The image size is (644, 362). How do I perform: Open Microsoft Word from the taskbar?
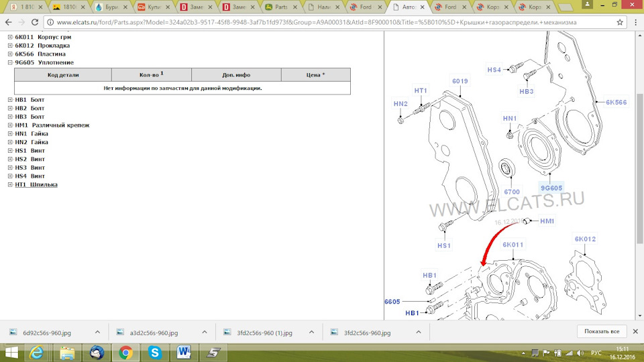tap(184, 352)
